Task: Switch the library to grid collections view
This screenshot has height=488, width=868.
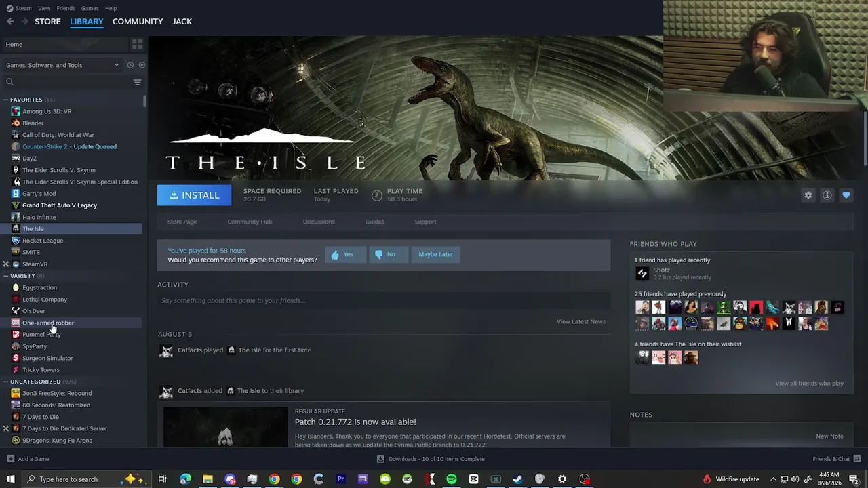Action: point(137,44)
